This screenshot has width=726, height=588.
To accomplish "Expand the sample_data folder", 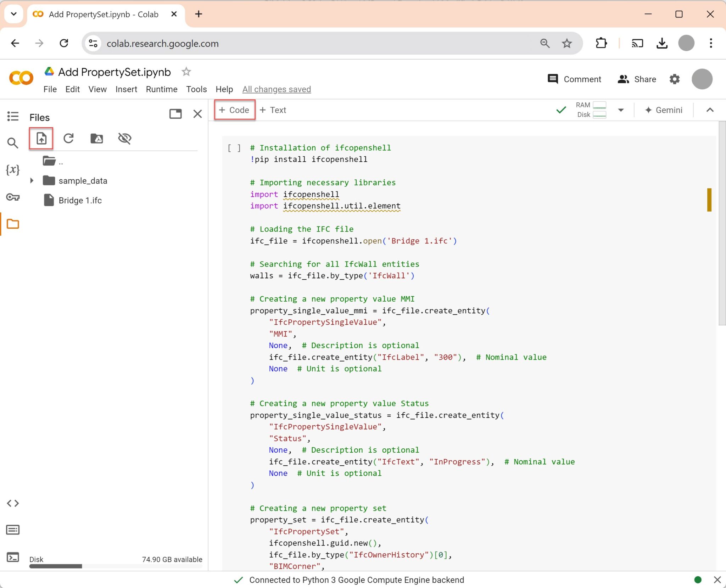I will pyautogui.click(x=32, y=180).
